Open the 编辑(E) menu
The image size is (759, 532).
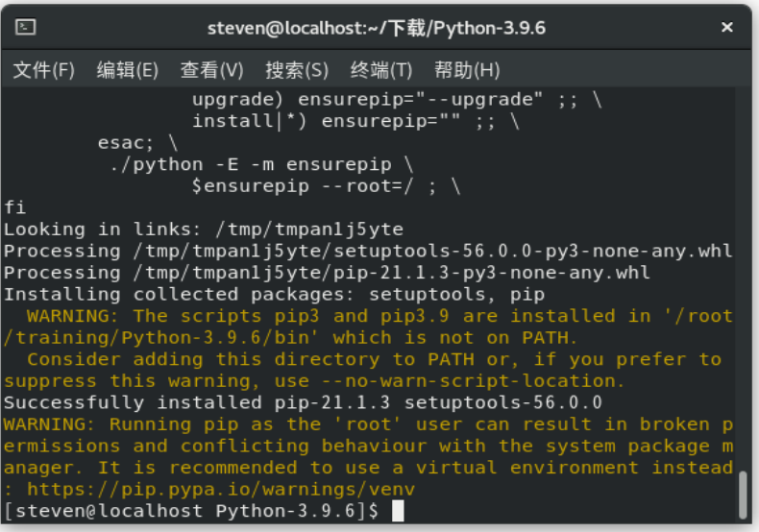pos(127,70)
